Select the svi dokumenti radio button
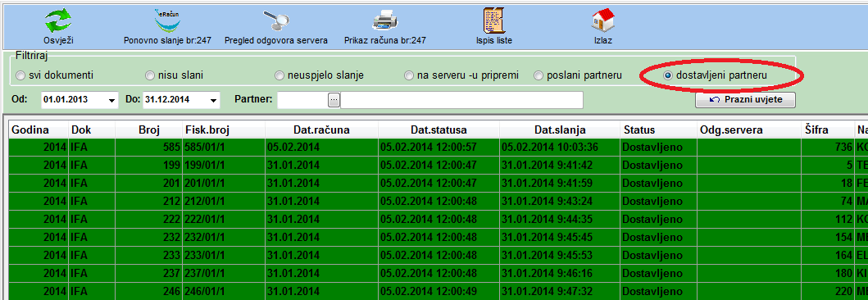The height and width of the screenshot is (300, 868). (20, 75)
